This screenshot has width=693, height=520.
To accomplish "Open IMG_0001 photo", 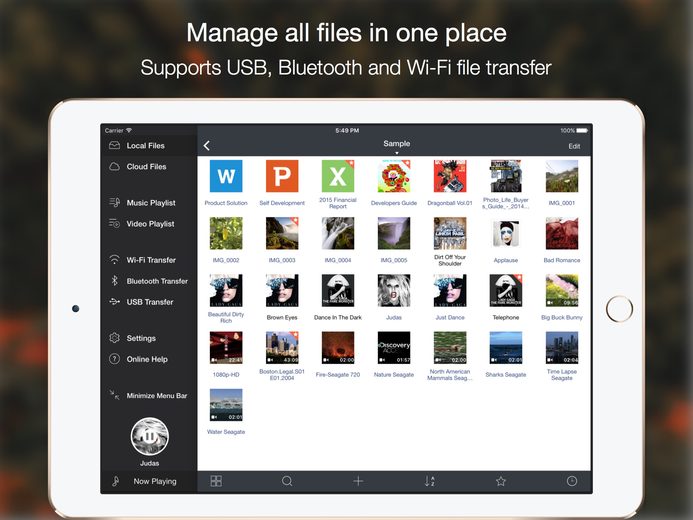I will coord(562,176).
